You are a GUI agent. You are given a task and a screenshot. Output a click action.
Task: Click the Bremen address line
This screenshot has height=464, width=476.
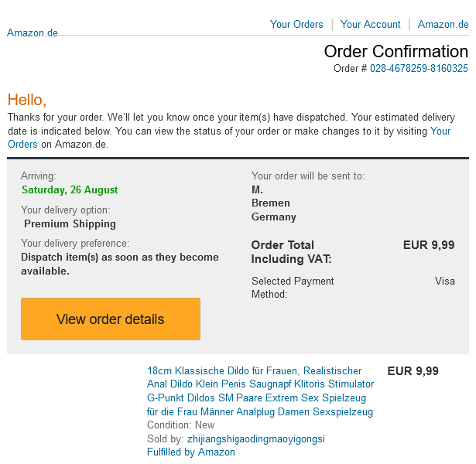(x=271, y=203)
